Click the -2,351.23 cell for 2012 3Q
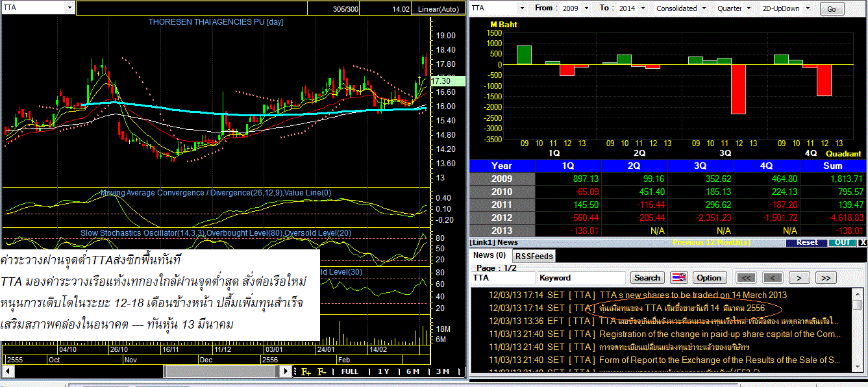Image resolution: width=868 pixels, height=387 pixels. pos(701,218)
